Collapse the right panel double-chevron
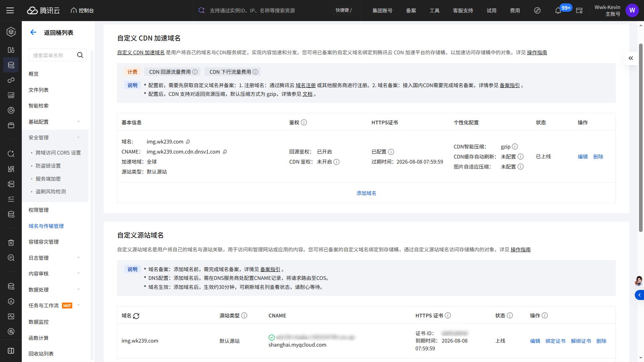Viewport: 644px width, 362px height. (631, 58)
